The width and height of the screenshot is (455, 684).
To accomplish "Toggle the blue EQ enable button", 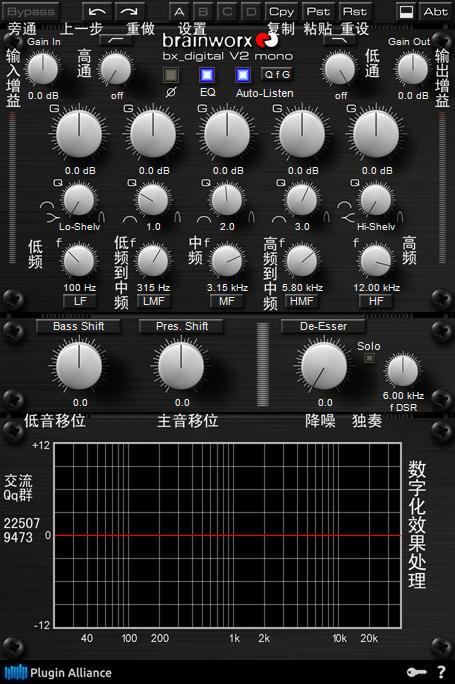I will coord(207,75).
